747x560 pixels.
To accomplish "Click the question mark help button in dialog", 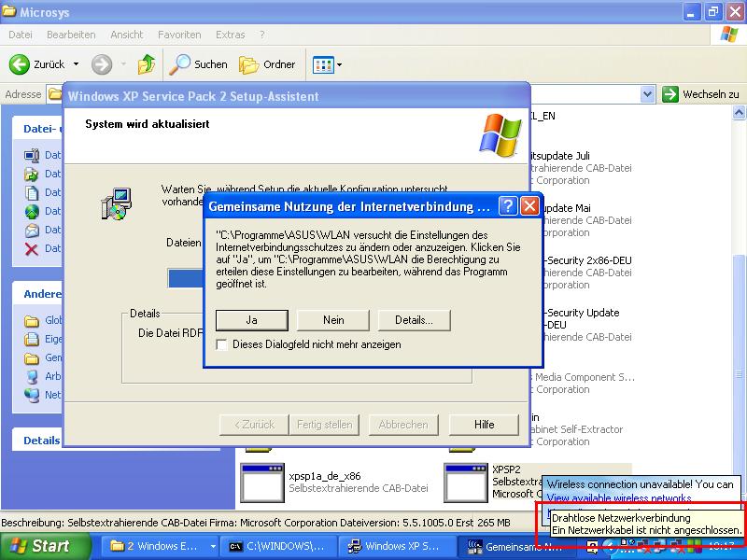I will pyautogui.click(x=508, y=206).
